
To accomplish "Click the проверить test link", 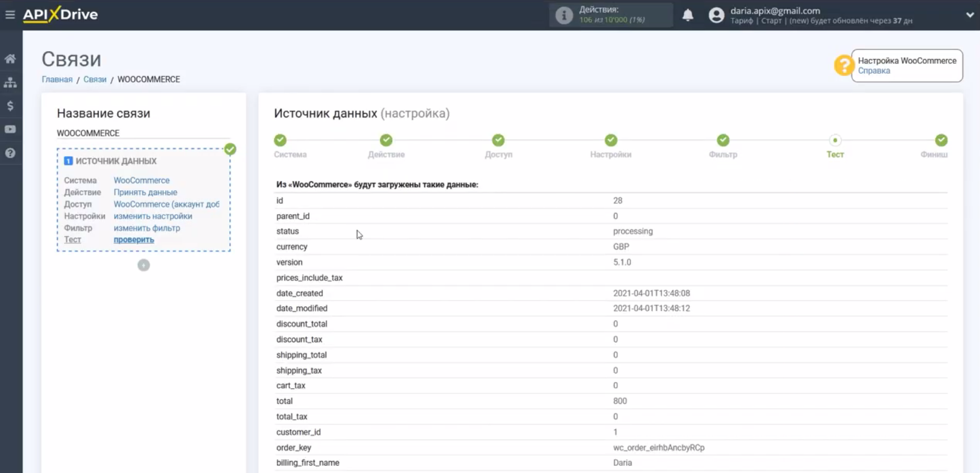I will [133, 240].
